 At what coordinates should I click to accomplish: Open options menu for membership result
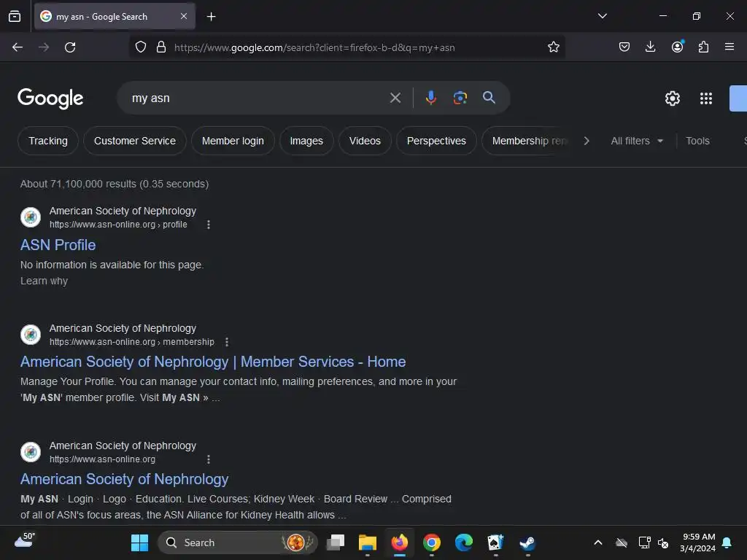(x=227, y=342)
